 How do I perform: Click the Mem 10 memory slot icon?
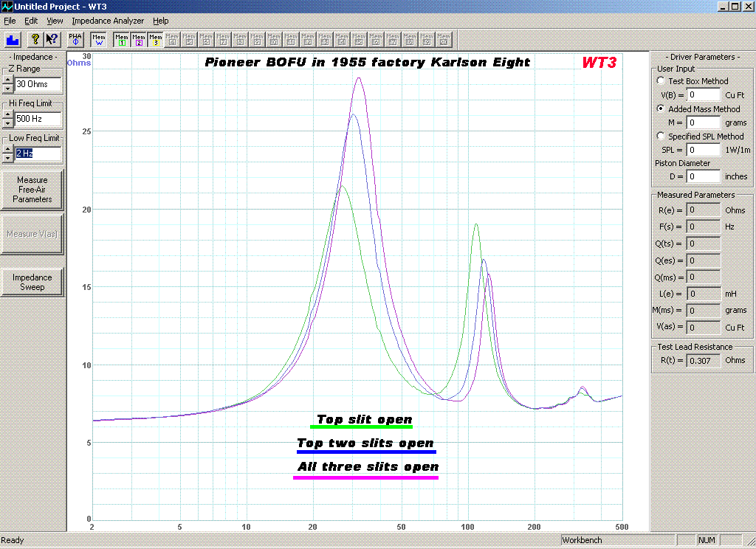[x=274, y=40]
